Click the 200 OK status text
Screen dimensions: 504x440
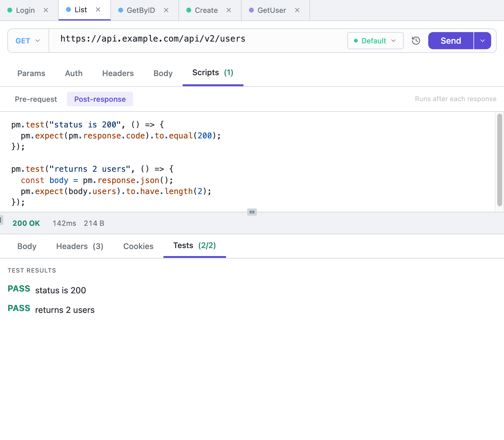(x=26, y=223)
